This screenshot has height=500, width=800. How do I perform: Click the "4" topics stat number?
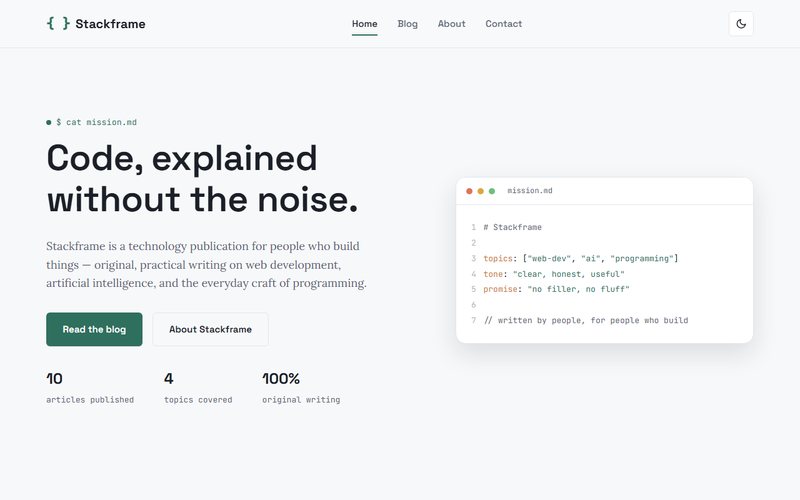pos(168,379)
